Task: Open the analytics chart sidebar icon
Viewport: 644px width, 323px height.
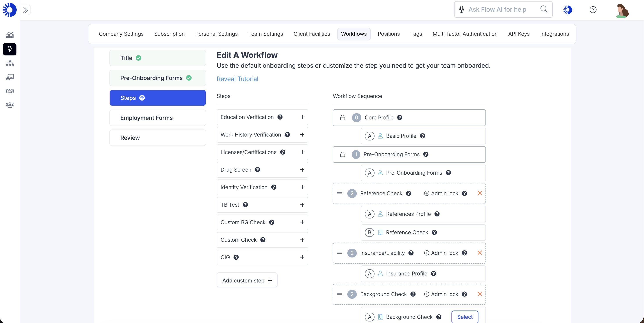Action: (x=10, y=35)
